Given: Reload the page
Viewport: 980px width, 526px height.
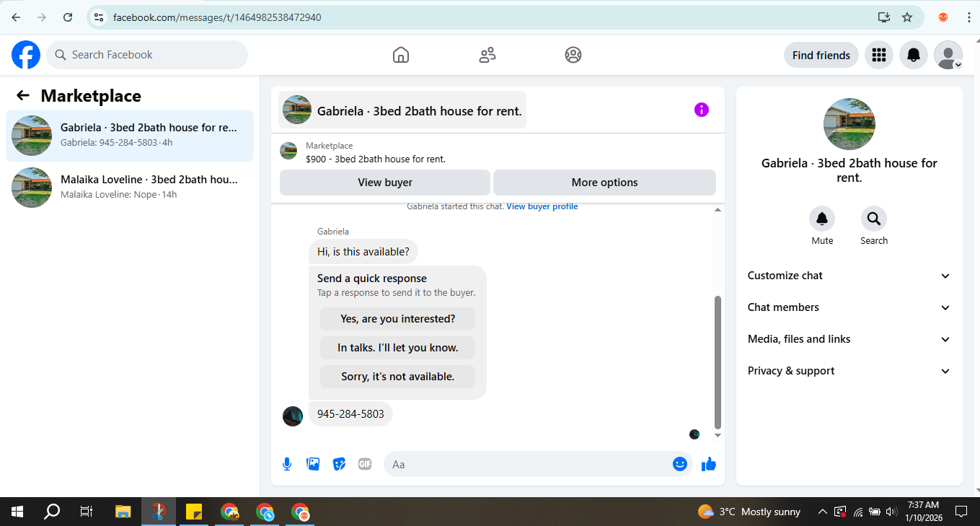Looking at the screenshot, I should click(x=68, y=17).
